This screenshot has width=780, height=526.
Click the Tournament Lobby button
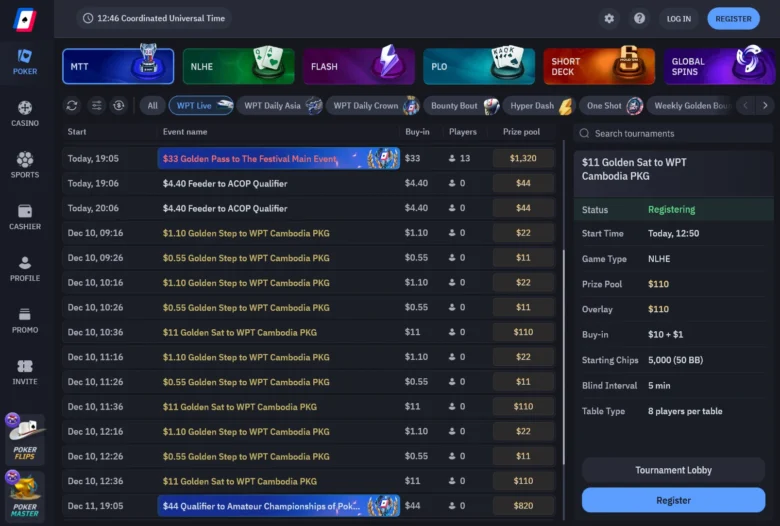[673, 470]
